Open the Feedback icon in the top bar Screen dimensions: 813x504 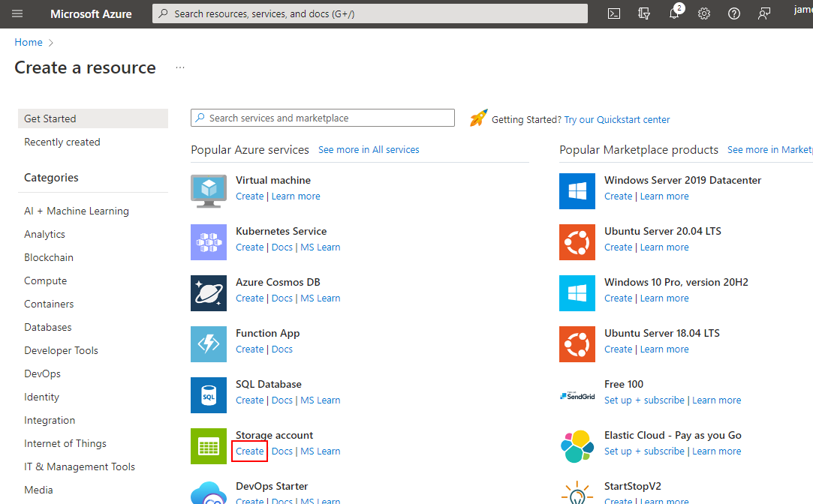click(764, 14)
